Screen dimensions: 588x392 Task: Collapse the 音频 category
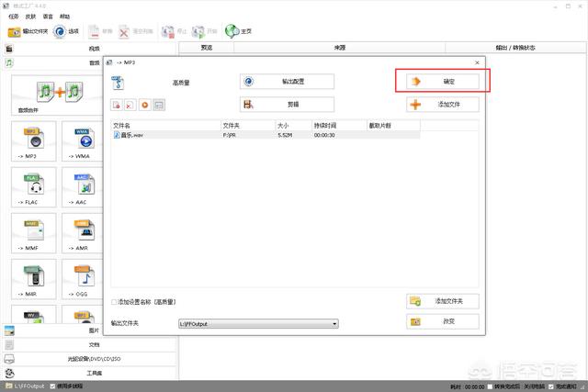(x=52, y=62)
